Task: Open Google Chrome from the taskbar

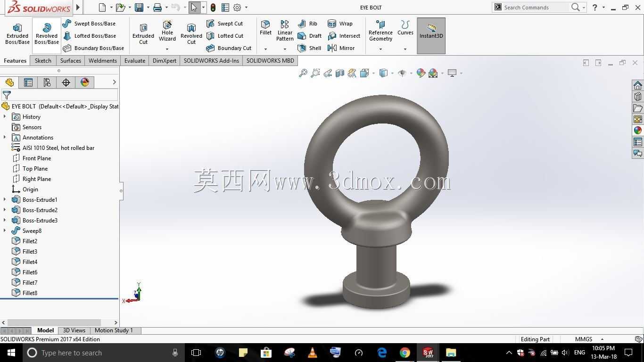Action: point(405,353)
